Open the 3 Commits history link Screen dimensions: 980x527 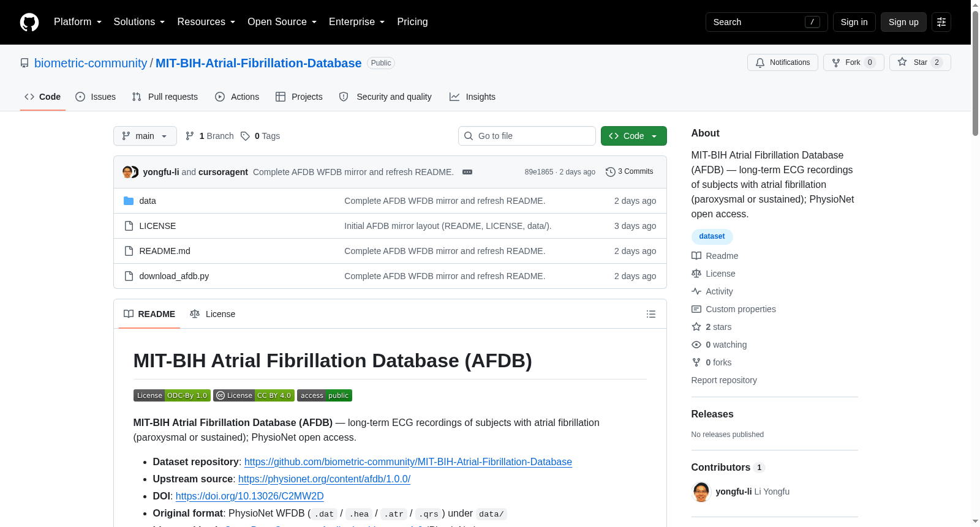click(629, 171)
